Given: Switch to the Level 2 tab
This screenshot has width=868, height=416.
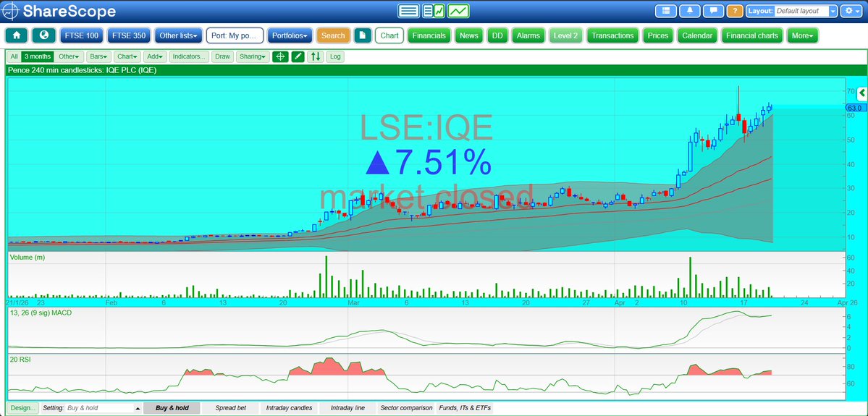Looking at the screenshot, I should point(565,35).
